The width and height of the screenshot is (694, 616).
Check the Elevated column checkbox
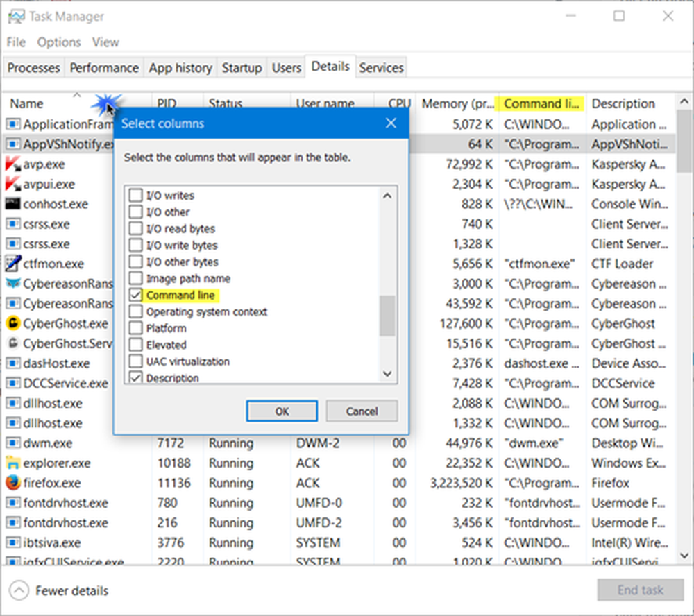tap(135, 345)
